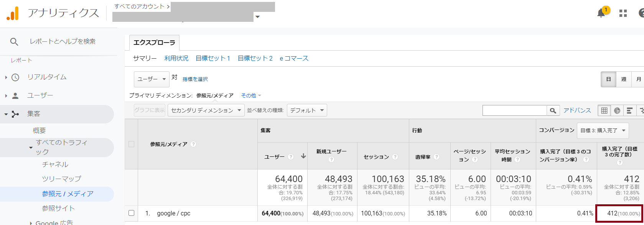This screenshot has width=644, height=225.
Task: Click the 指標を選択 link
Action: point(195,79)
